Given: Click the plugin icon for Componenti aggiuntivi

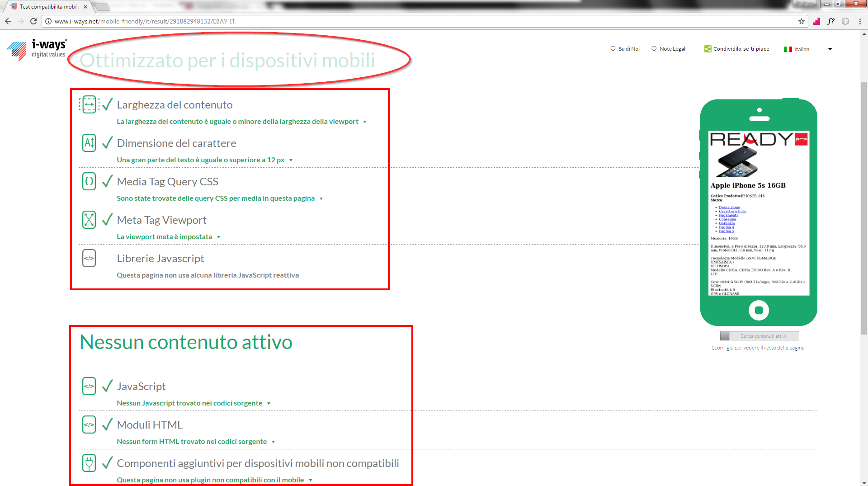Looking at the screenshot, I should tap(89, 463).
